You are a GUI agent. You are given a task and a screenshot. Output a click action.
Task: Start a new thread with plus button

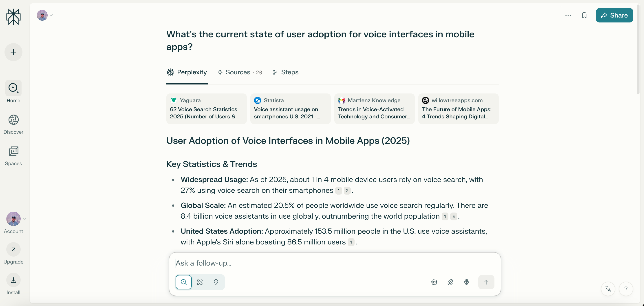click(13, 52)
